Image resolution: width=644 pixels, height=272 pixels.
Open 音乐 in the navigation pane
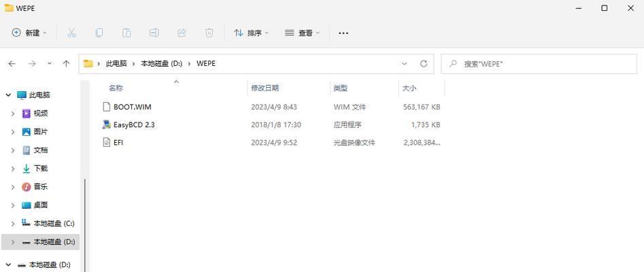click(x=41, y=186)
